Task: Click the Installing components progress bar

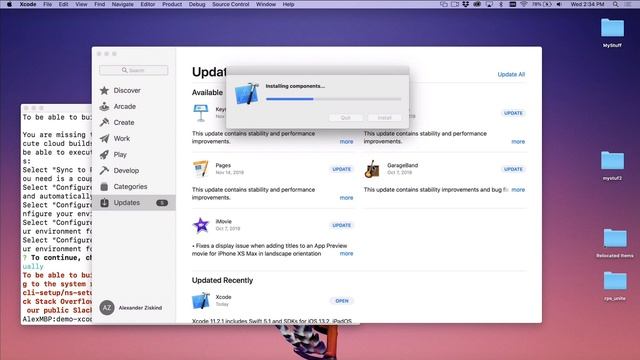Action: click(333, 99)
